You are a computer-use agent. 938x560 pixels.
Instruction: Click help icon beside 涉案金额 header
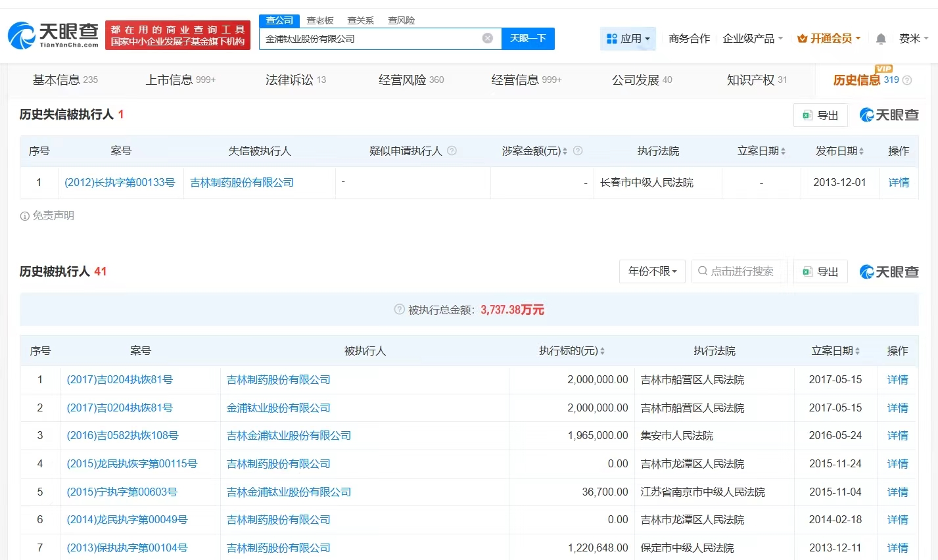578,151
